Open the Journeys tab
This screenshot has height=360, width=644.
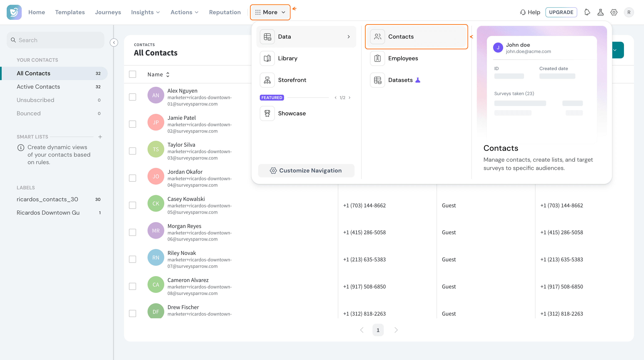108,12
